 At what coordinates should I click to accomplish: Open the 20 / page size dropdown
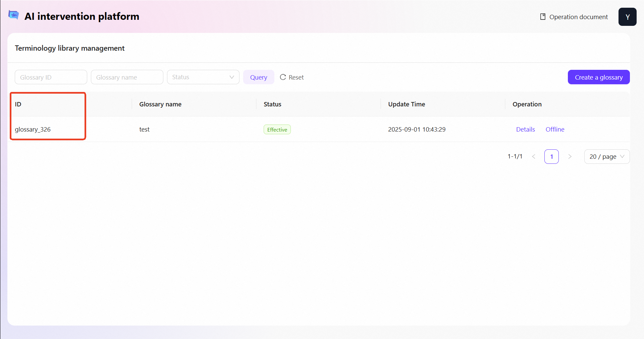point(606,156)
